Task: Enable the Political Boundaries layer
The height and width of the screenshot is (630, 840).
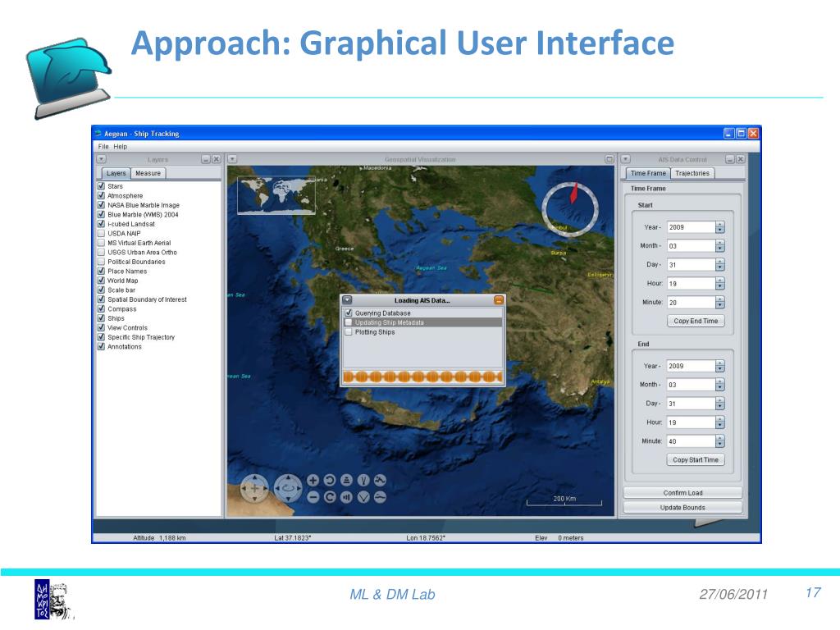Action: coord(101,262)
